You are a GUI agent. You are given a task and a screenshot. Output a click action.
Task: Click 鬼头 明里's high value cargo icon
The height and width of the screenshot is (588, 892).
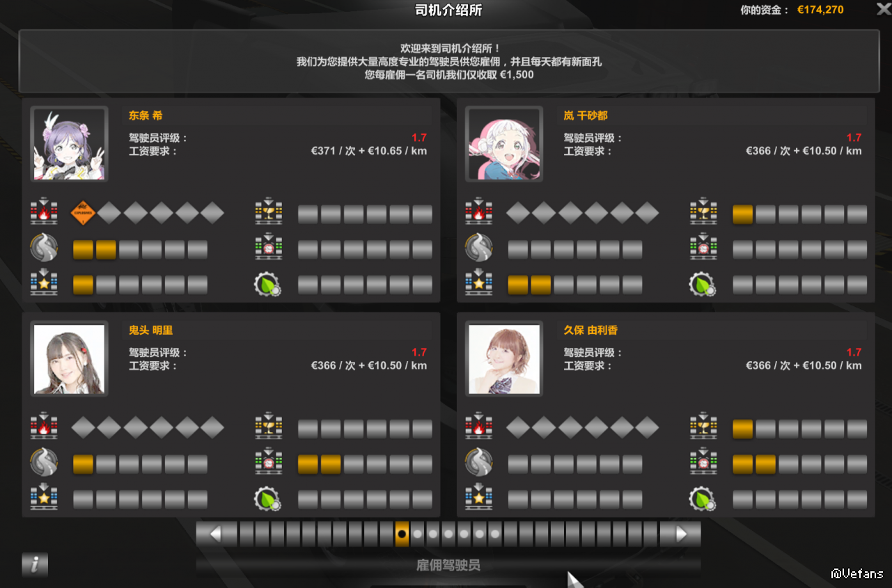coord(43,498)
